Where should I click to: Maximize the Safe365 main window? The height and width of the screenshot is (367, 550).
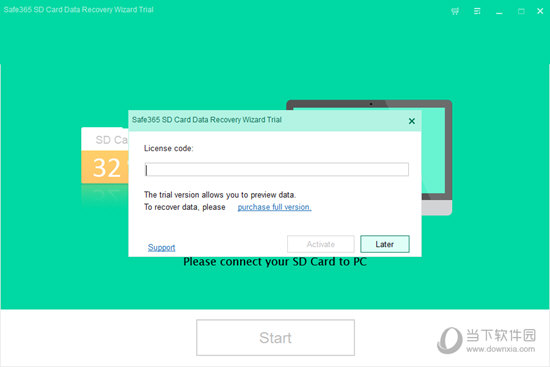(521, 11)
